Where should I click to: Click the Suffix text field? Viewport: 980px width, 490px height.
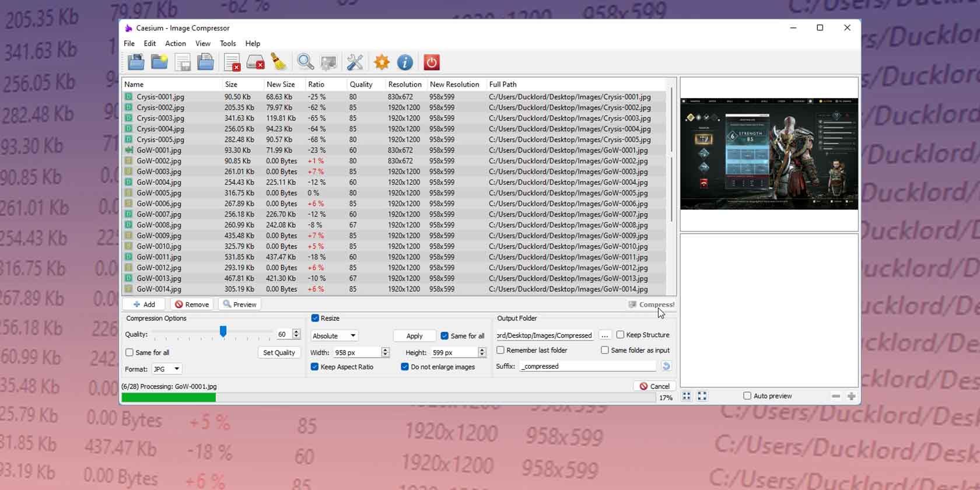587,366
